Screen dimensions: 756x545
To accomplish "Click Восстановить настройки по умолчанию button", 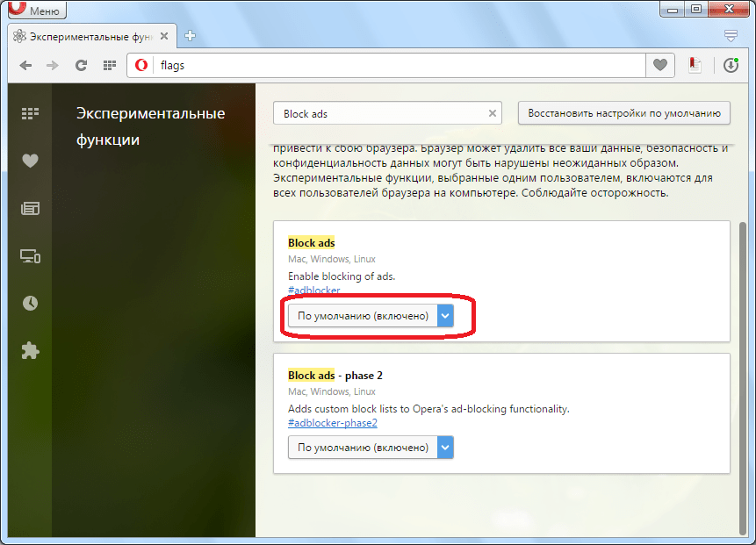I will (623, 113).
